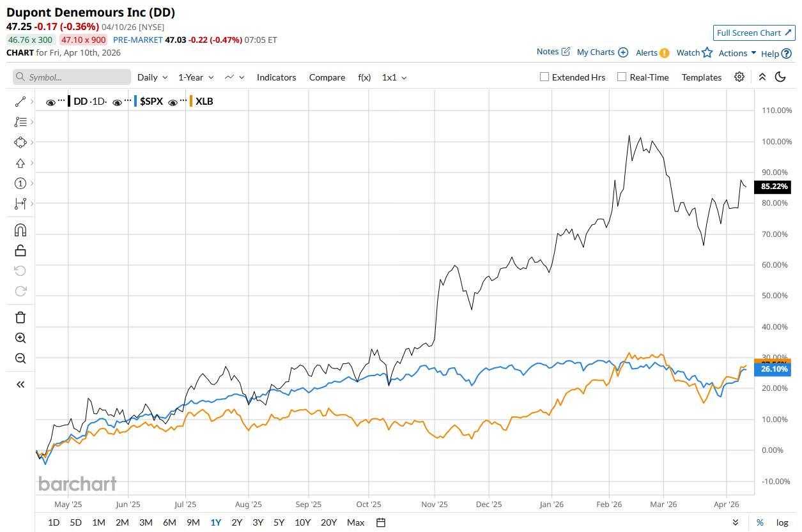Click the trash delete drawings icon
Viewport: 802px width, 532px height.
coord(20,317)
